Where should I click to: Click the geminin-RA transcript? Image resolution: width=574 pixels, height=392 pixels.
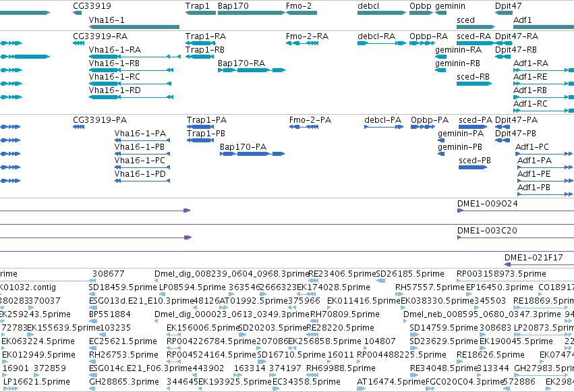[x=440, y=57]
